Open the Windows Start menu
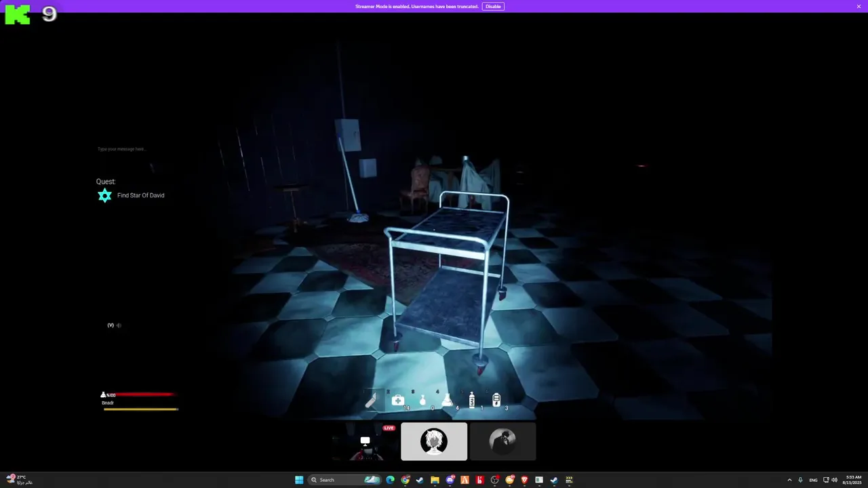This screenshot has height=488, width=868. pos(299,480)
